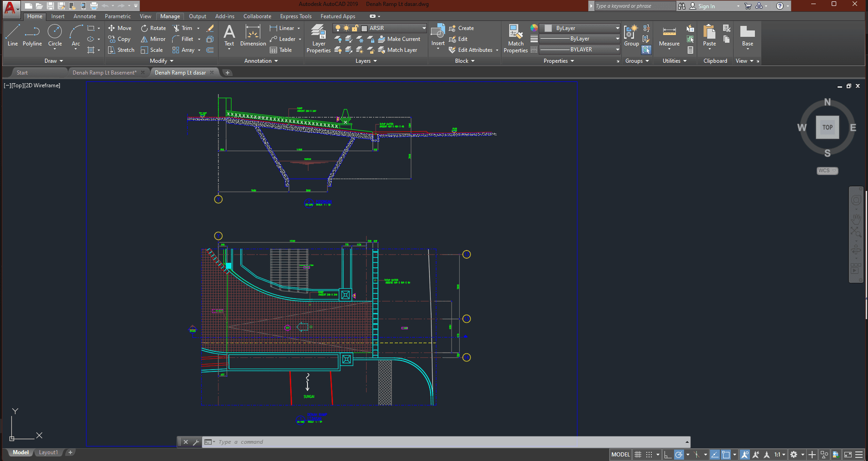Toggle ortho mode in status bar
Screen dimensions: 868x461
point(668,455)
